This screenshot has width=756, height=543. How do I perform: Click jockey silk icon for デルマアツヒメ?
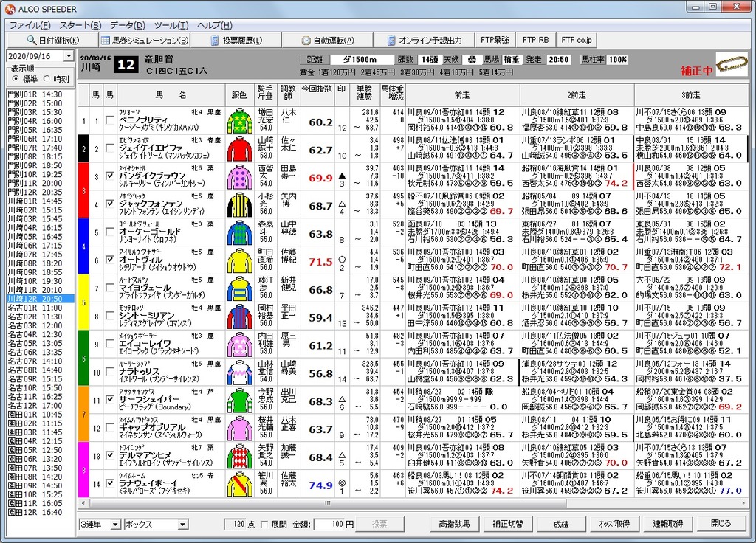pyautogui.click(x=240, y=456)
